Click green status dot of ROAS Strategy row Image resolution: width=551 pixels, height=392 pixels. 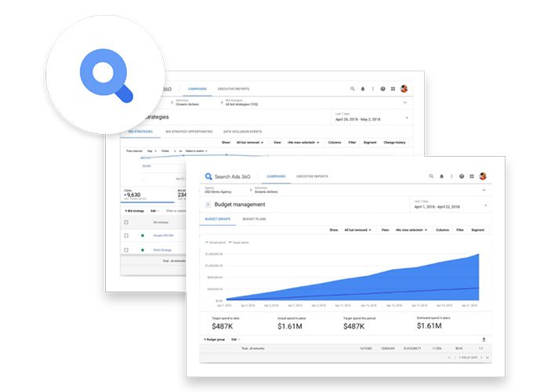[143, 250]
